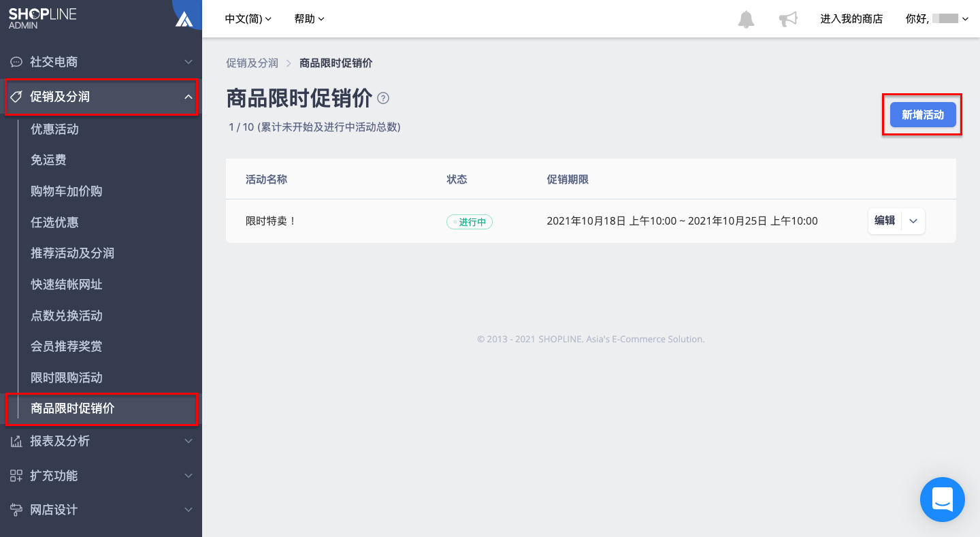Select 商品限时促销价 sidebar item
The image size is (980, 537).
pyautogui.click(x=101, y=409)
